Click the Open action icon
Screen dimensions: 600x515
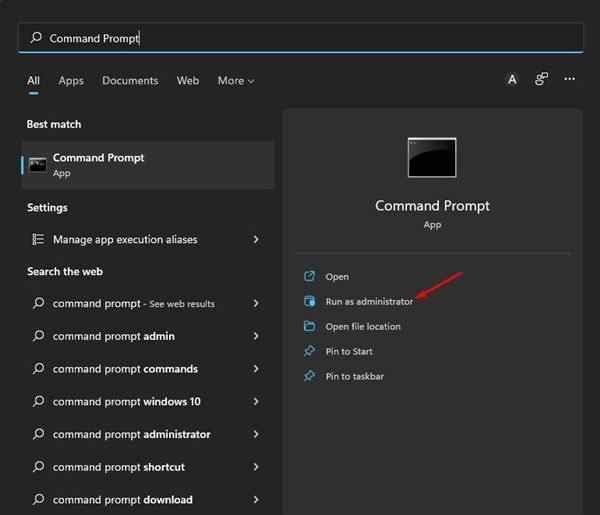click(309, 276)
